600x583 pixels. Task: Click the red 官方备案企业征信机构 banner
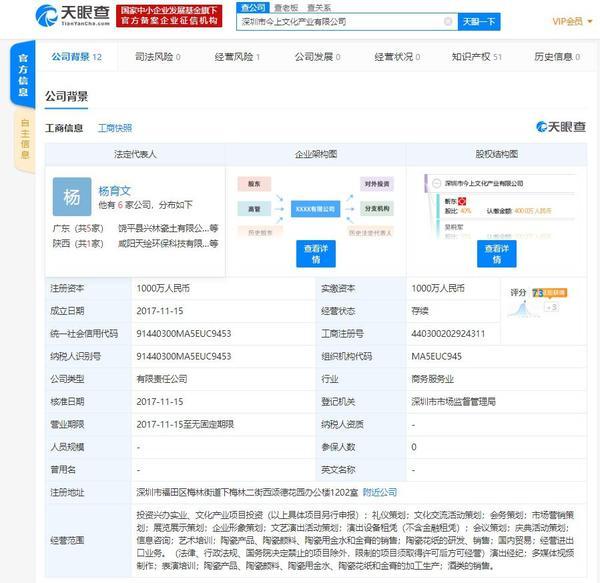(x=169, y=16)
